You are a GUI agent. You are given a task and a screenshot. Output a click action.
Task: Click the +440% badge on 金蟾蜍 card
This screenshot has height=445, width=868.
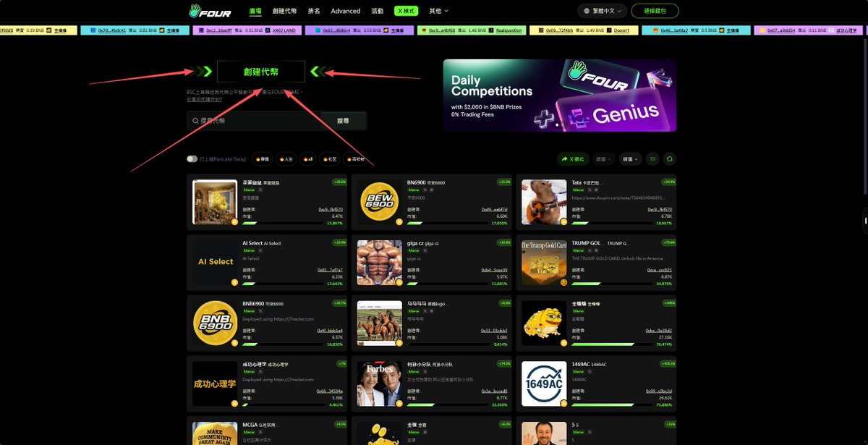669,303
